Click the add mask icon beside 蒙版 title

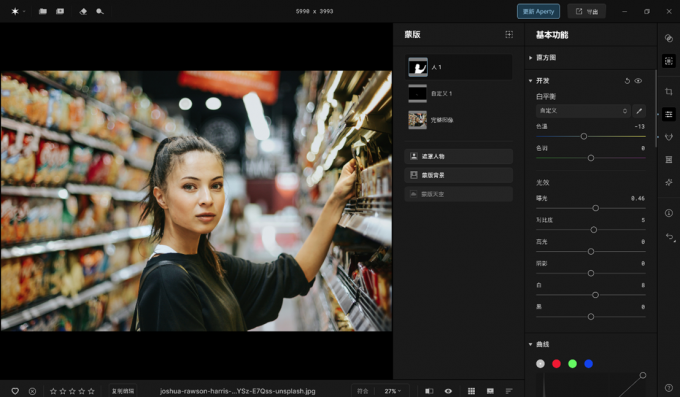(x=509, y=34)
